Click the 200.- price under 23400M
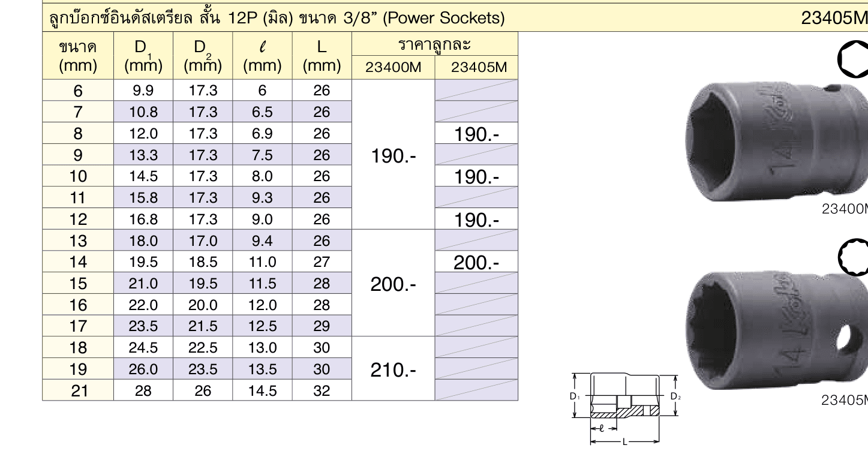 click(x=394, y=284)
